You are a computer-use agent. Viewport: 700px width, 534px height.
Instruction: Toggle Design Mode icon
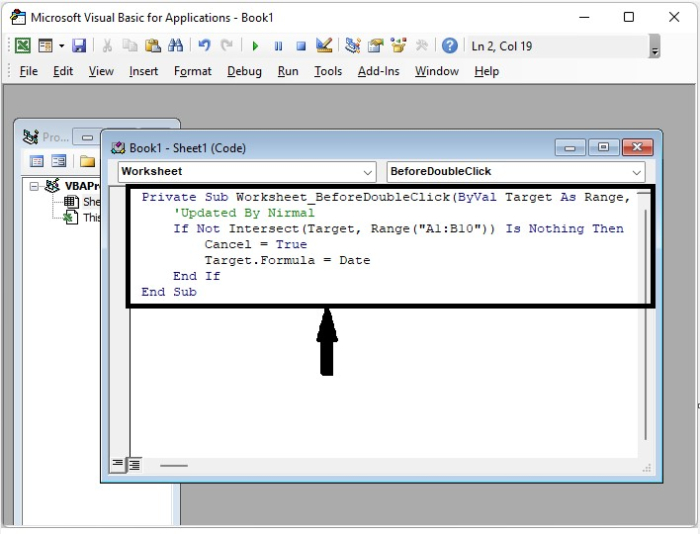tap(324, 45)
